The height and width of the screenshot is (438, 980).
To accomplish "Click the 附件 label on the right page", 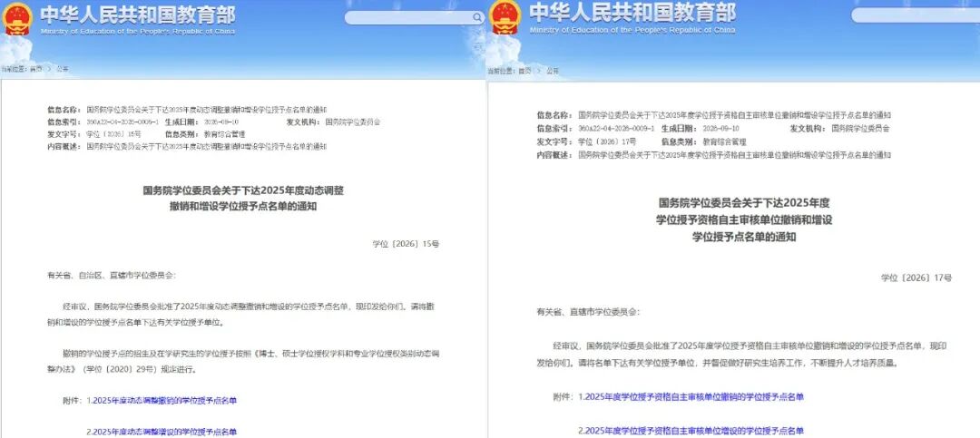I will [x=563, y=397].
